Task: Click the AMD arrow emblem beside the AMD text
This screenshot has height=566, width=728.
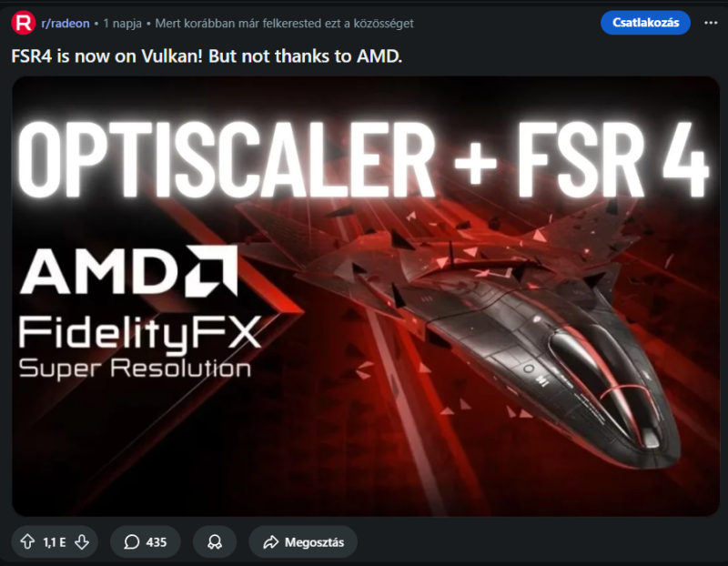Action: 211,271
